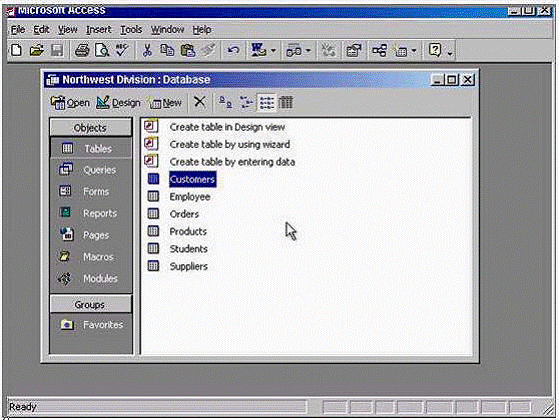Open the Insert menu

tap(98, 30)
